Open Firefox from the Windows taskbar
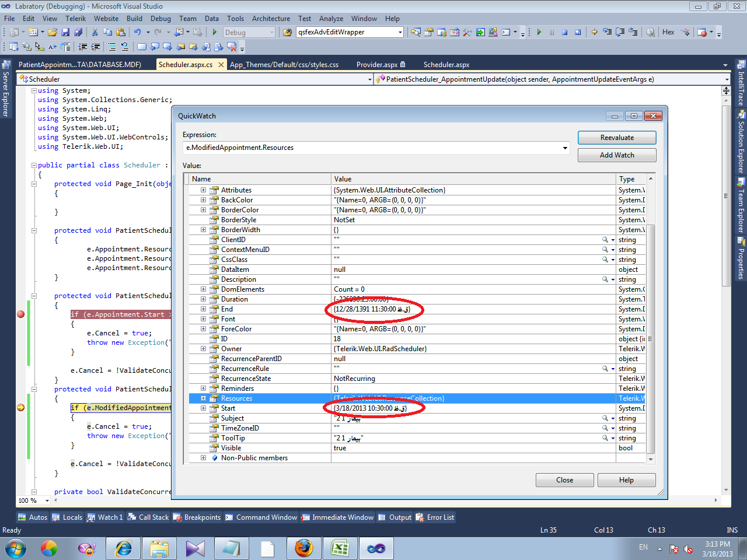 click(x=303, y=548)
